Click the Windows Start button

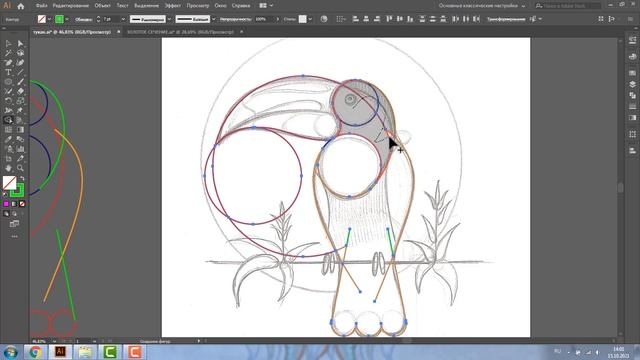(10, 352)
